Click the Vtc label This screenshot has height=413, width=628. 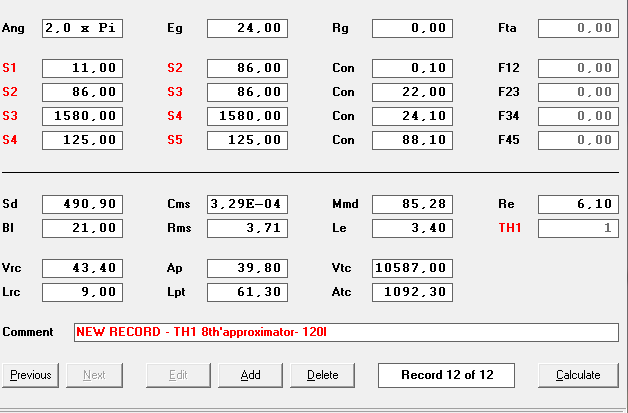pos(342,268)
